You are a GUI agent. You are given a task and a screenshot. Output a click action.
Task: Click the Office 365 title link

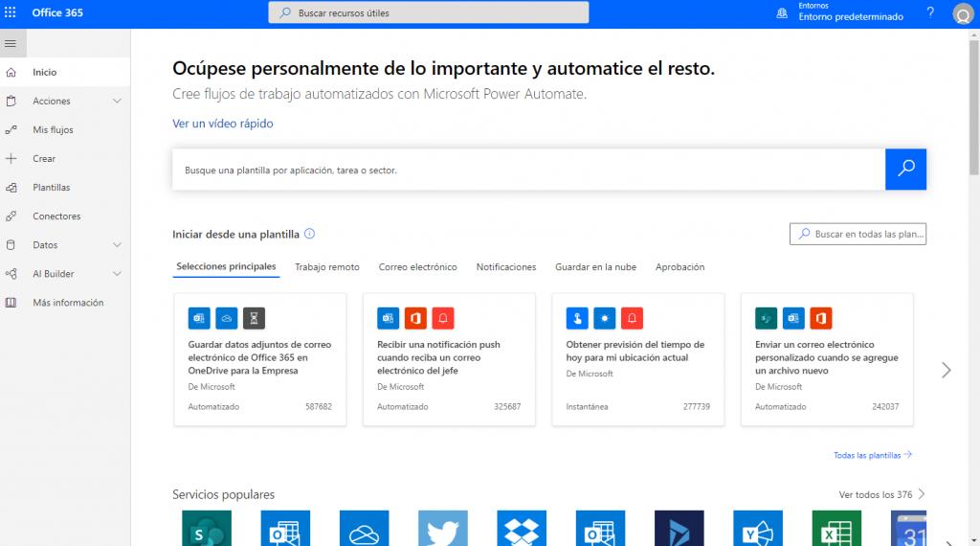[57, 12]
